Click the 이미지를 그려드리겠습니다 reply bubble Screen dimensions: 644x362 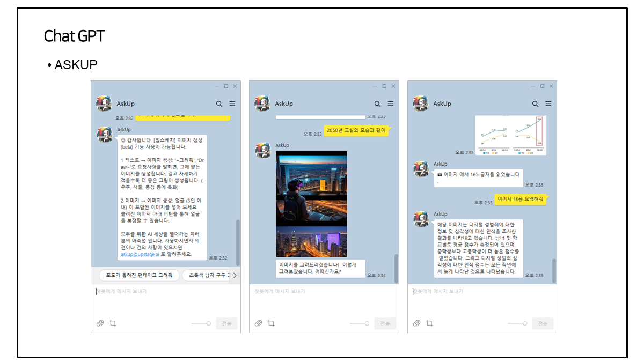click(x=320, y=268)
